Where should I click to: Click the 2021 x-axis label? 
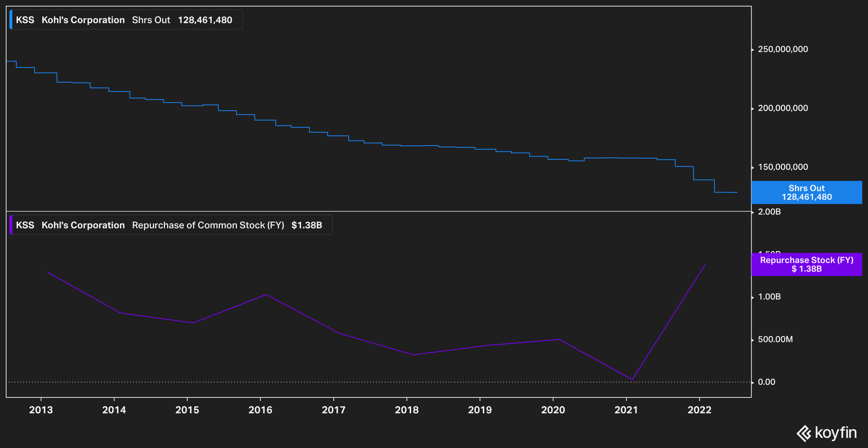(x=626, y=410)
